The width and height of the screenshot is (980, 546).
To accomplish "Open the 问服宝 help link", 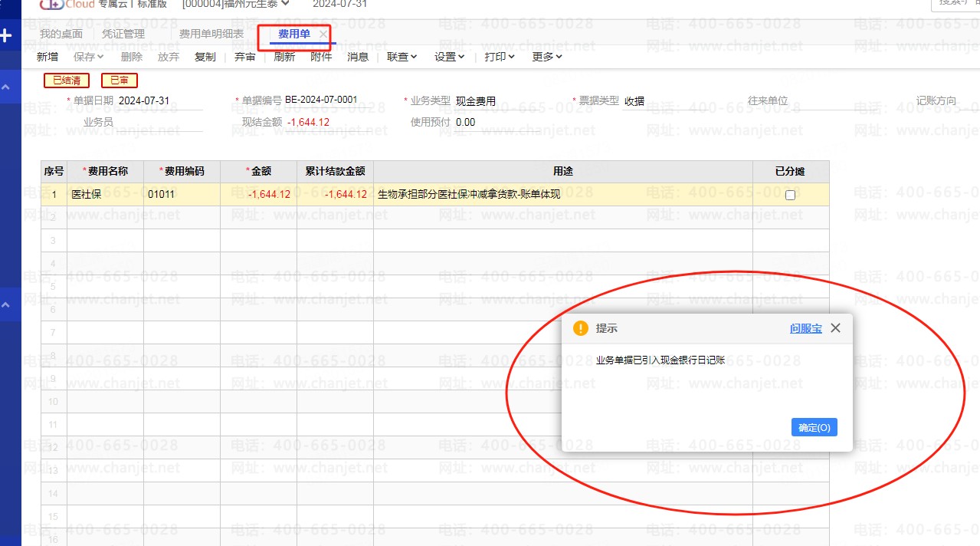I will tap(806, 328).
